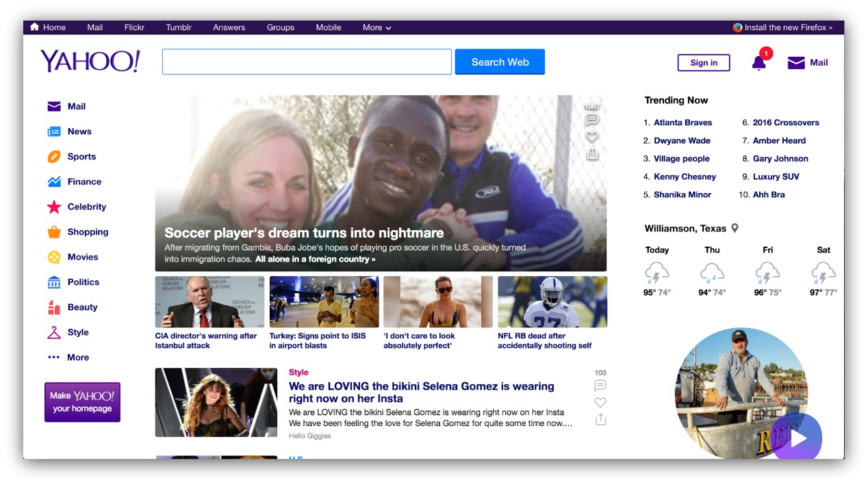Open CIA director's warning story thumbnail
Image resolution: width=868 pixels, height=485 pixels.
pos(209,302)
